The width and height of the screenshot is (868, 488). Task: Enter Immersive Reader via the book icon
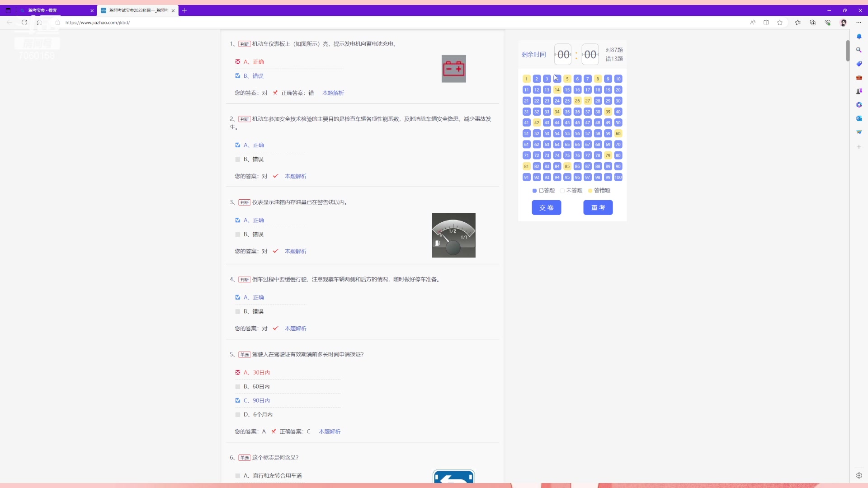tap(766, 23)
